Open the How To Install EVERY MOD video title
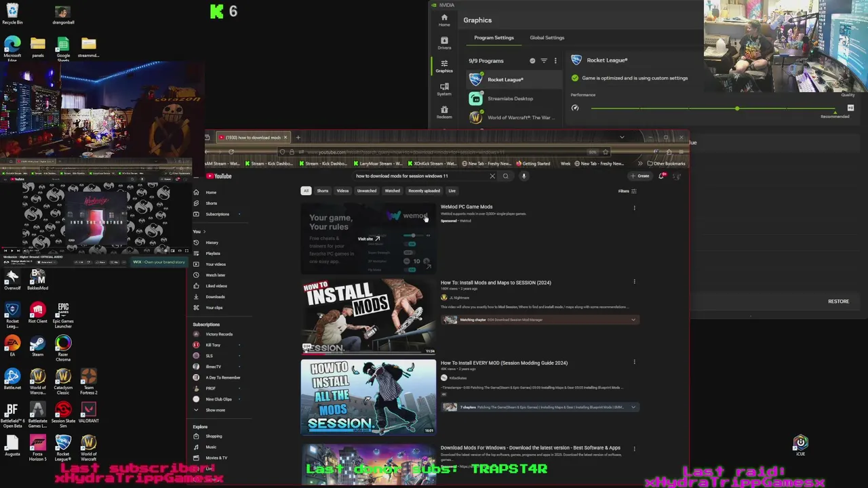This screenshot has width=868, height=488. [504, 363]
